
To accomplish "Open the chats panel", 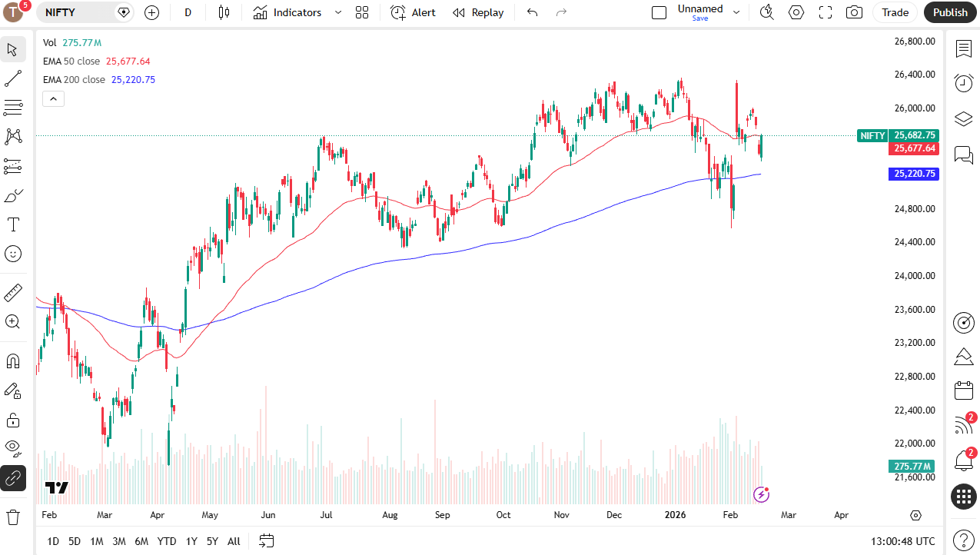I will (x=964, y=155).
